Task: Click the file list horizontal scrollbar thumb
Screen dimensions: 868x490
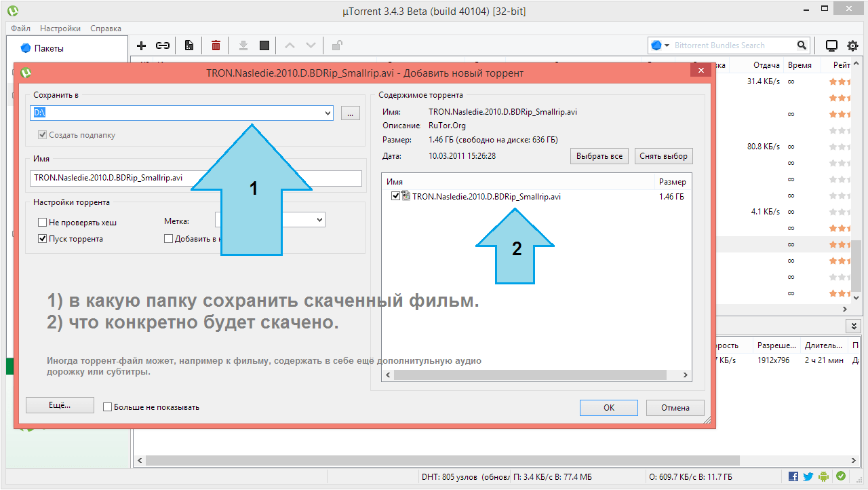Action: (x=530, y=375)
